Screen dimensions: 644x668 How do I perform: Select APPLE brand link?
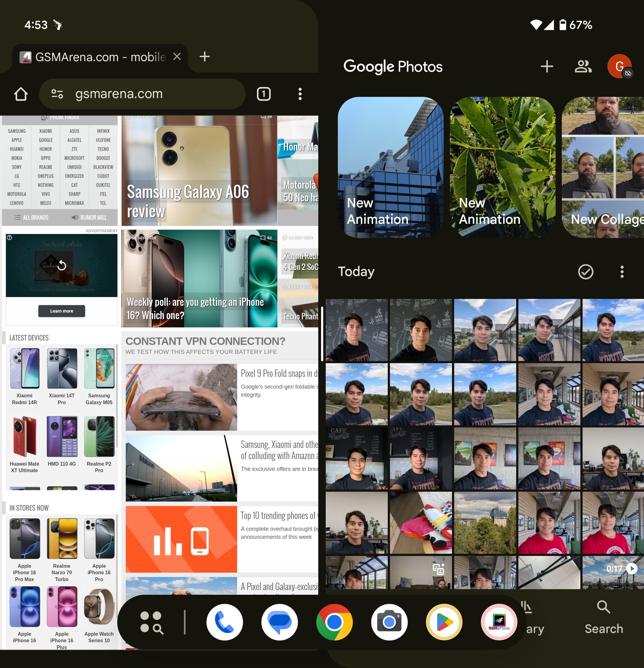click(17, 140)
